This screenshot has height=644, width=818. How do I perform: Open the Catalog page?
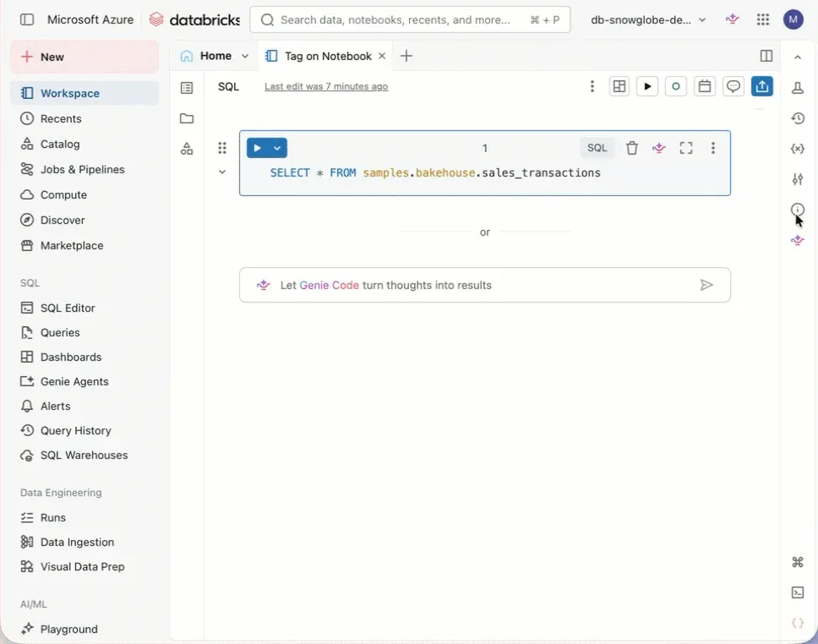point(85,144)
